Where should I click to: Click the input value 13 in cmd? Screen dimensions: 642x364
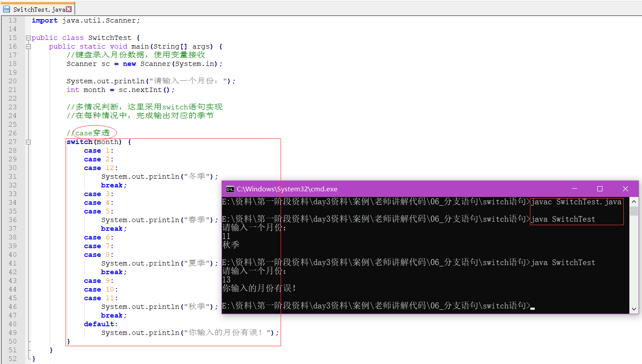[226, 280]
